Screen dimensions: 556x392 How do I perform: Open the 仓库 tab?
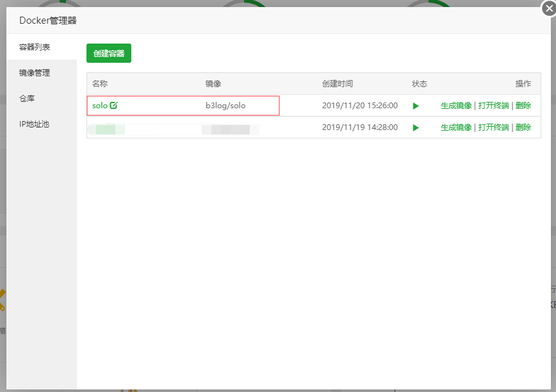pos(42,98)
